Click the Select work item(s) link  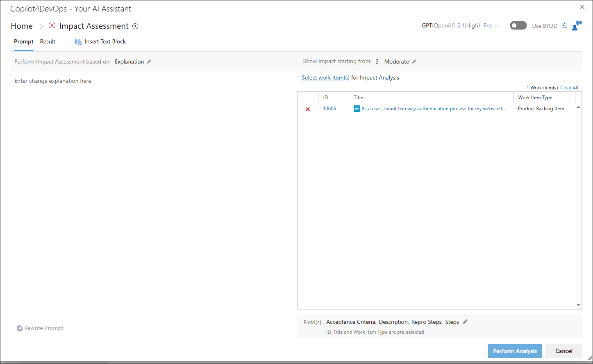[x=326, y=77]
